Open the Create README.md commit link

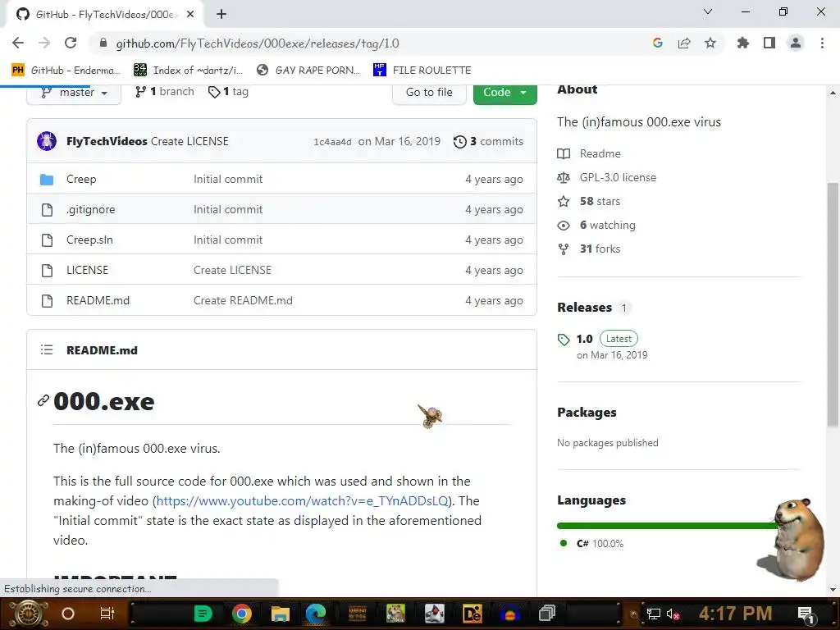[243, 300]
